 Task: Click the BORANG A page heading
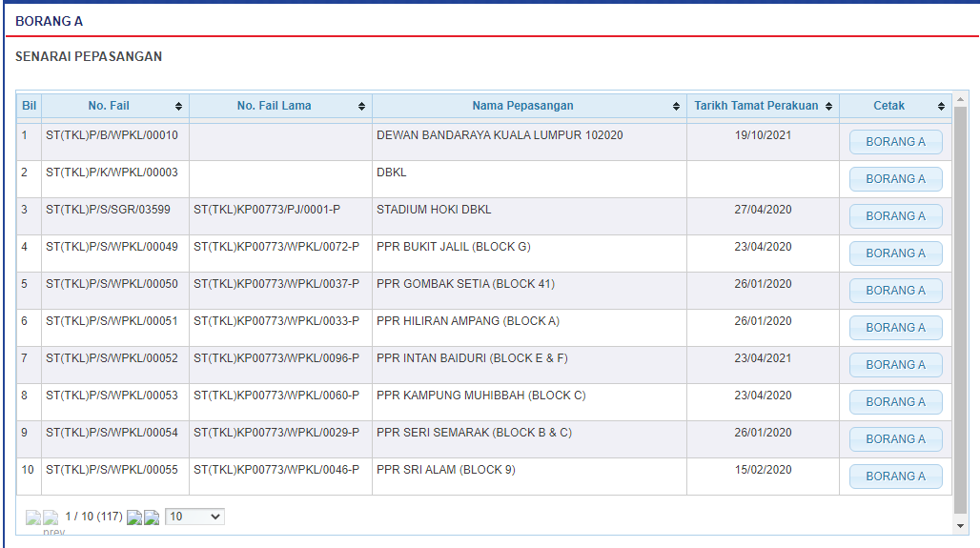(49, 21)
